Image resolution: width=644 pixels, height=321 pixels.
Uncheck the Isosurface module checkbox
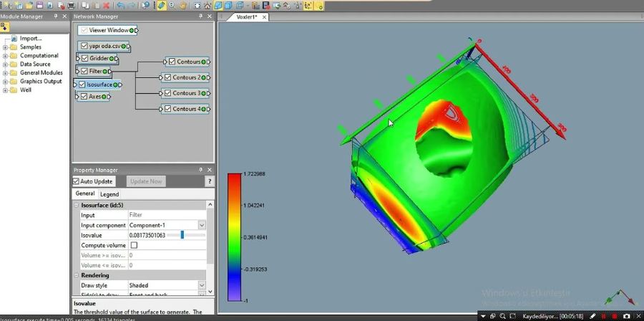[x=82, y=85]
